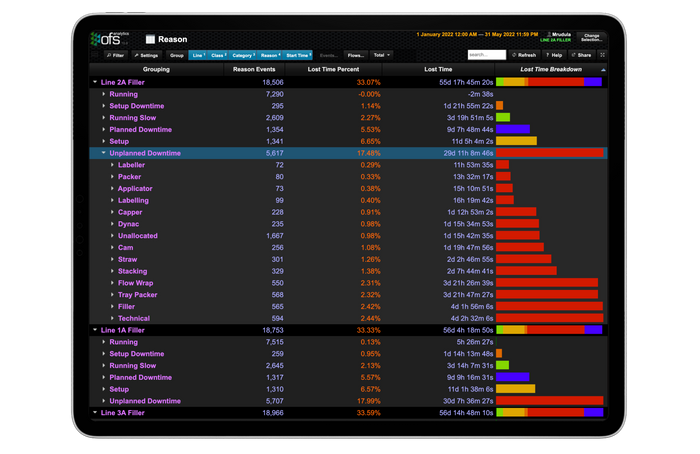Viewport: 700px width, 454px height.
Task: Open the Filter tool
Action: (115, 55)
